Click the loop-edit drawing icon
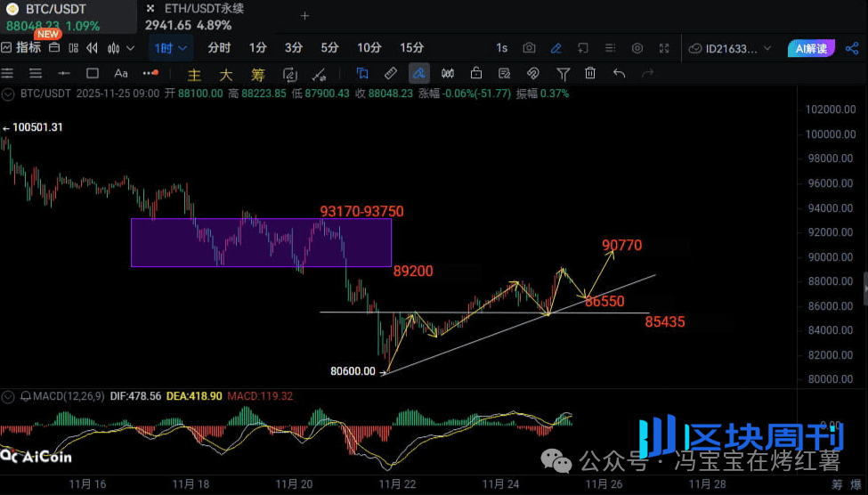This screenshot has height=495, width=868. point(289,74)
